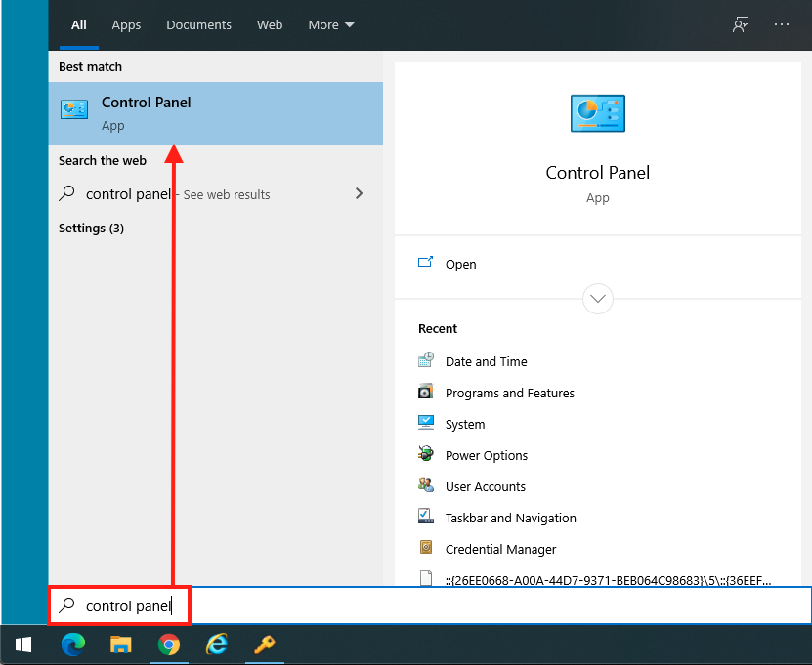Screen dimensions: 812x665
Task: Switch to the Apps tab
Action: 126,24
